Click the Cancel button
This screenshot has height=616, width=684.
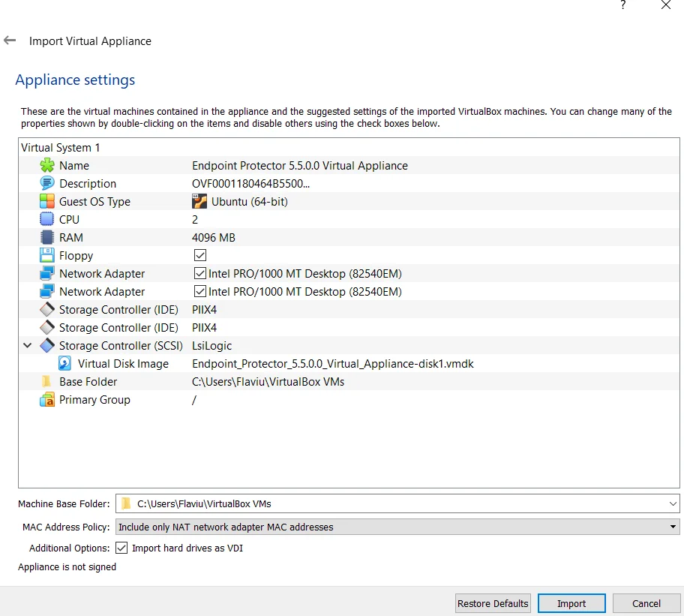point(646,603)
